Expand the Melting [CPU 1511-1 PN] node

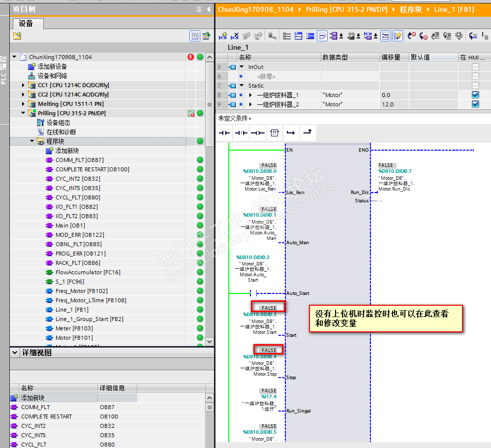(23, 104)
